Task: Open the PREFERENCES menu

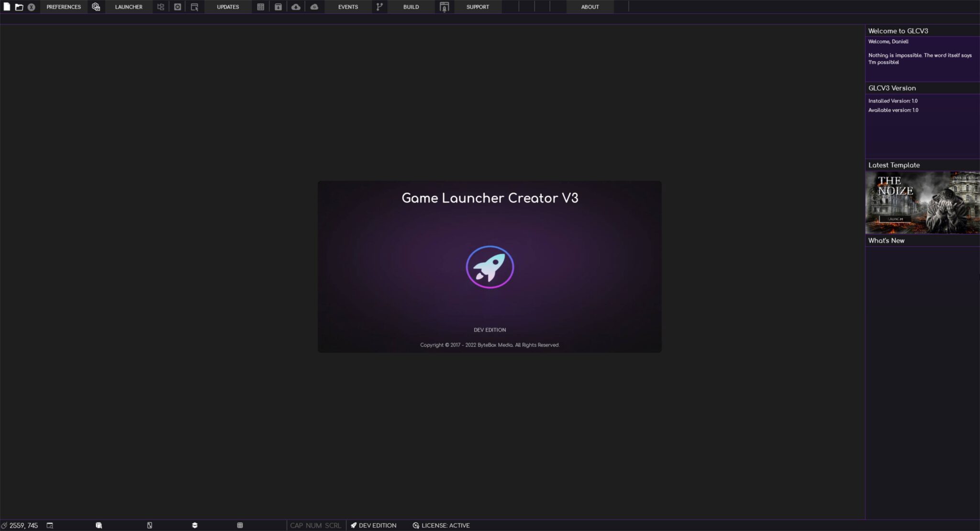Action: (x=63, y=7)
